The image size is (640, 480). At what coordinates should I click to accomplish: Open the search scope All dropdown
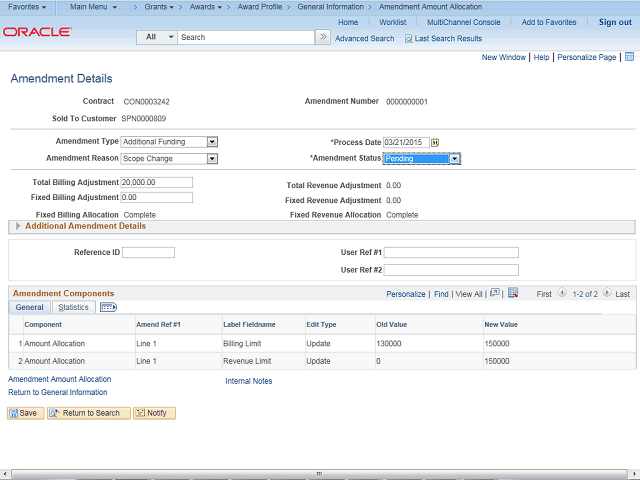(x=157, y=37)
